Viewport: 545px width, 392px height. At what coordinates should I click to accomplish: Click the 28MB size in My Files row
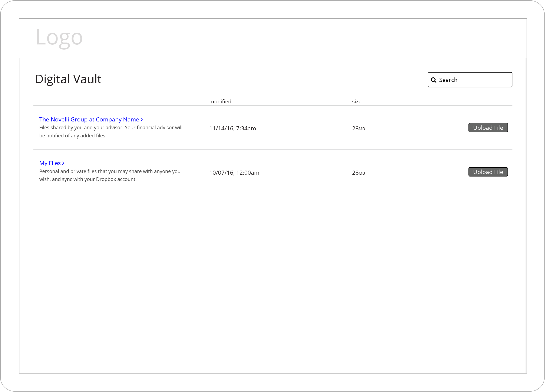click(x=358, y=172)
